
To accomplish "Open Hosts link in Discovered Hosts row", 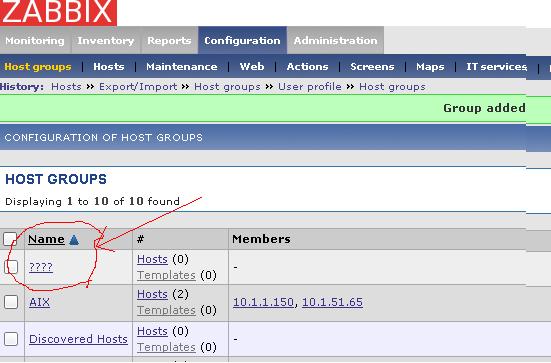I will (152, 331).
